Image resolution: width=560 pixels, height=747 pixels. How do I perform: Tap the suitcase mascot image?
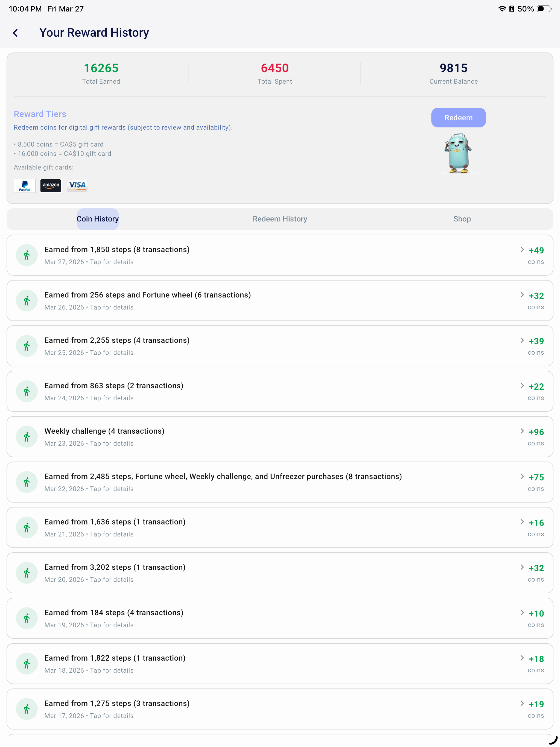point(458,154)
